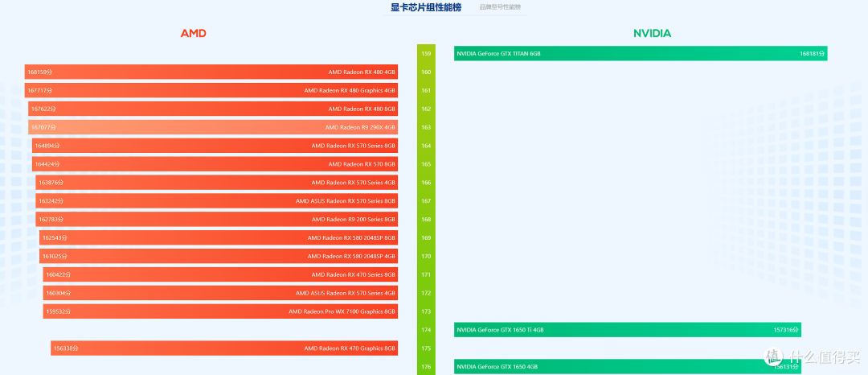Select the AMD Radeon RX 580 2048SP 8GB bar

coord(219,238)
